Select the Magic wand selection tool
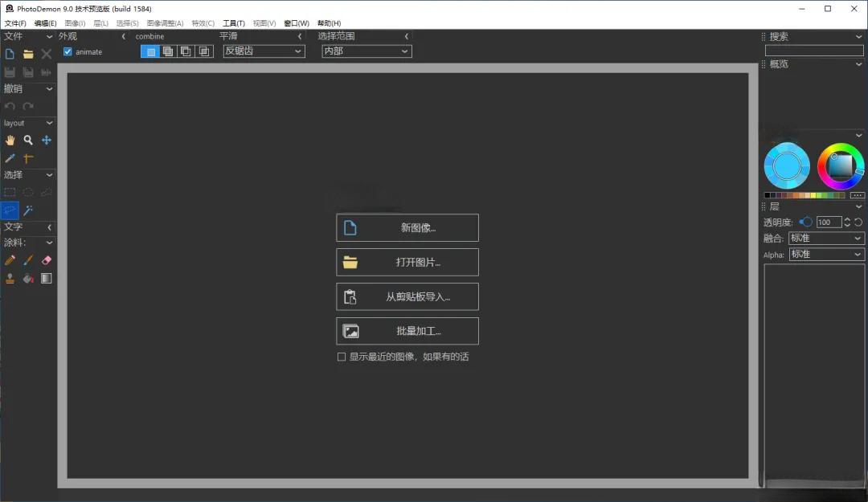 28,210
